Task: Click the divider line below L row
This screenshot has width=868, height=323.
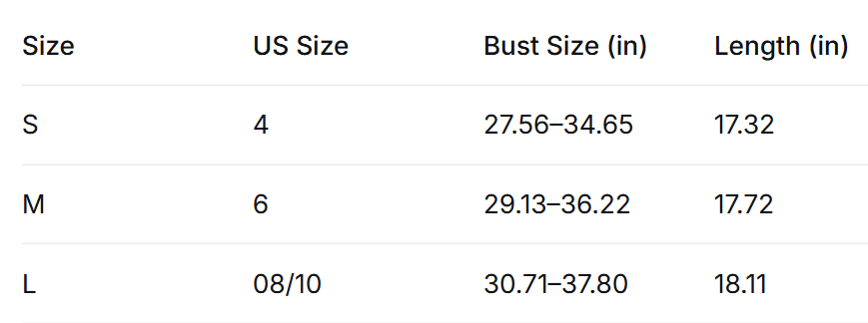Action: 445,322
